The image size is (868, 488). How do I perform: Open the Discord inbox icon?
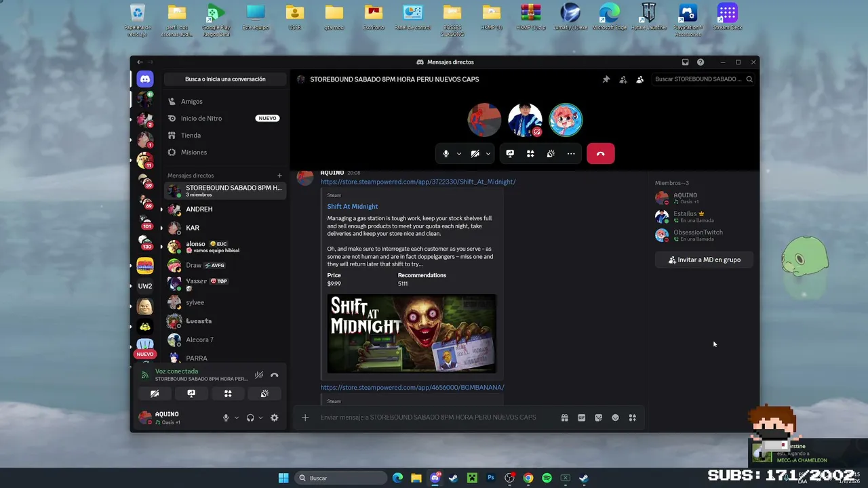[686, 62]
